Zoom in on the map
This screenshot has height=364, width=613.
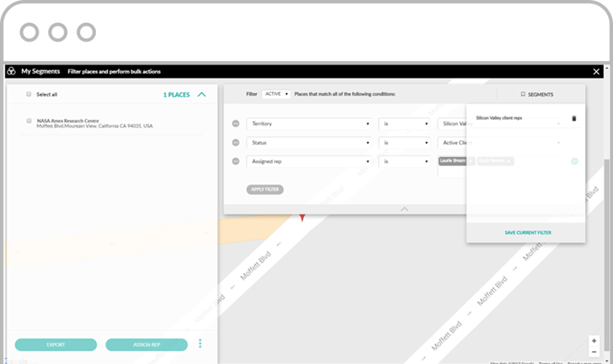pyautogui.click(x=594, y=341)
